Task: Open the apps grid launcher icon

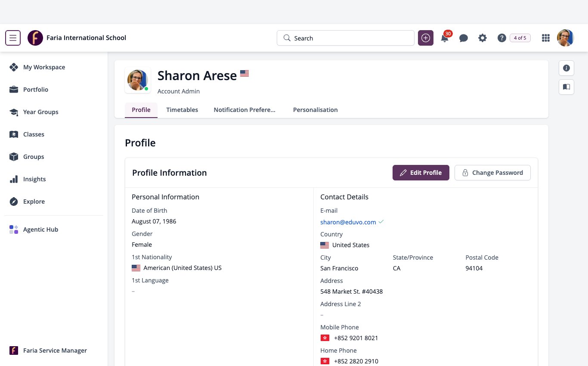Action: point(546,38)
